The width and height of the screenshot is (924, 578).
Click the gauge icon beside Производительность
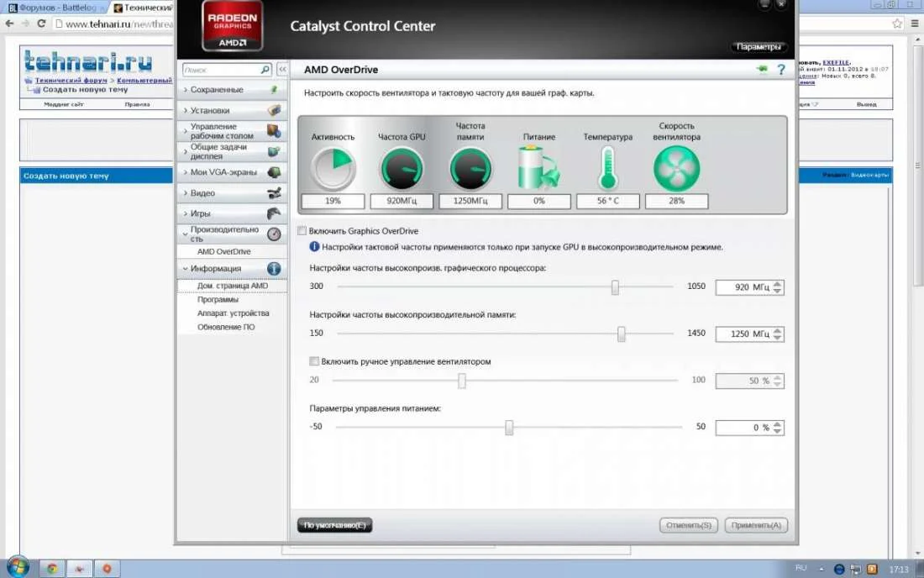point(274,234)
